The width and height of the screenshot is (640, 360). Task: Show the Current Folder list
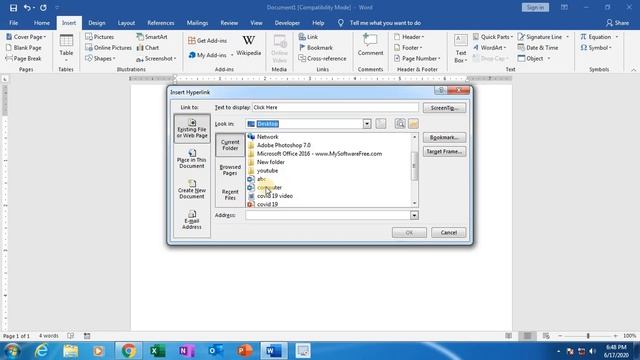coord(230,145)
